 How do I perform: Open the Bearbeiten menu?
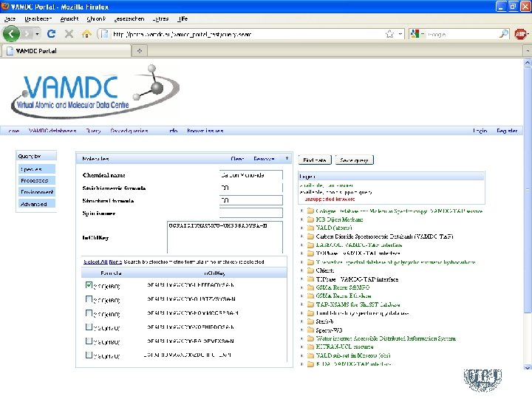[x=38, y=18]
